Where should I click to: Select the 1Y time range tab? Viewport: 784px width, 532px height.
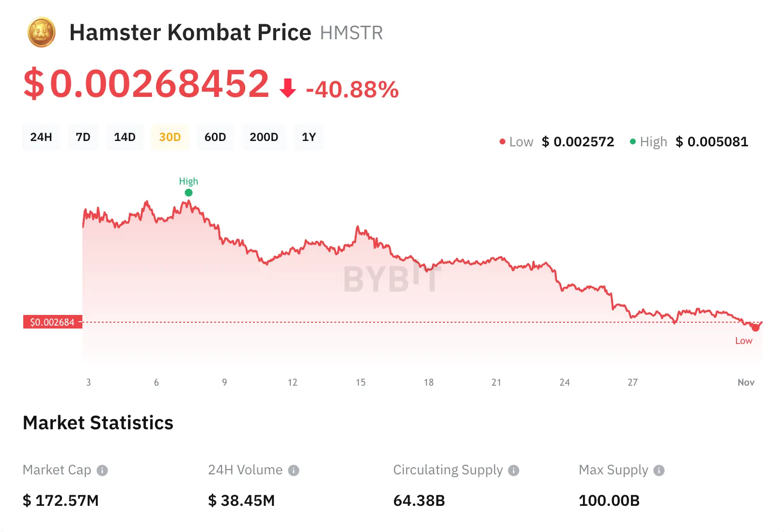click(x=309, y=137)
